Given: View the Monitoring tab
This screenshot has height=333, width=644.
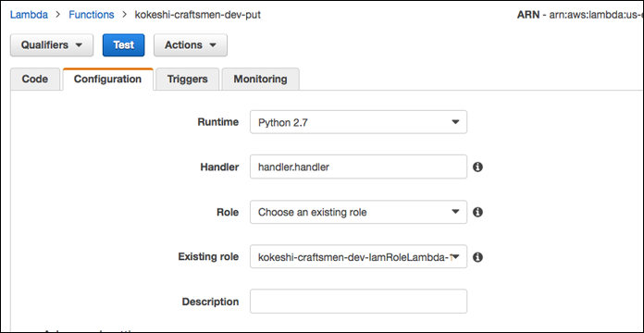Looking at the screenshot, I should pyautogui.click(x=260, y=79).
